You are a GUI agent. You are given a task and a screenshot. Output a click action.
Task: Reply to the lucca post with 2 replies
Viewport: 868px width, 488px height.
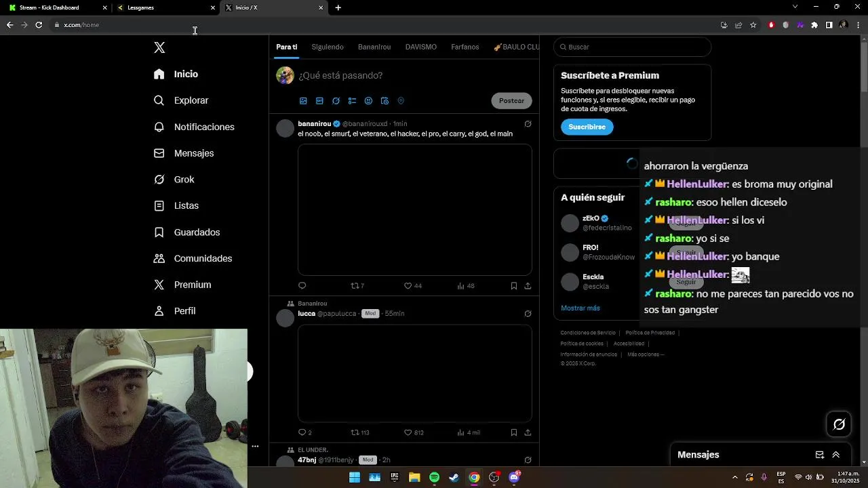coord(305,432)
